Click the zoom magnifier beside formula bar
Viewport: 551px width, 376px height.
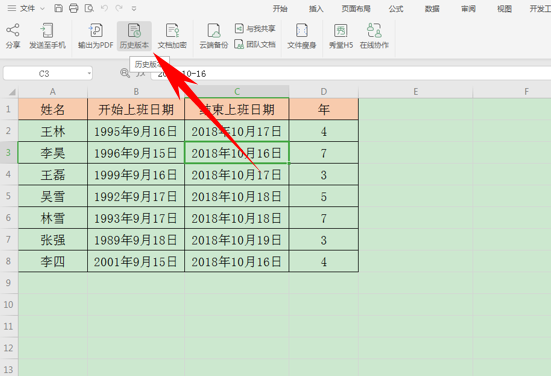pos(125,73)
